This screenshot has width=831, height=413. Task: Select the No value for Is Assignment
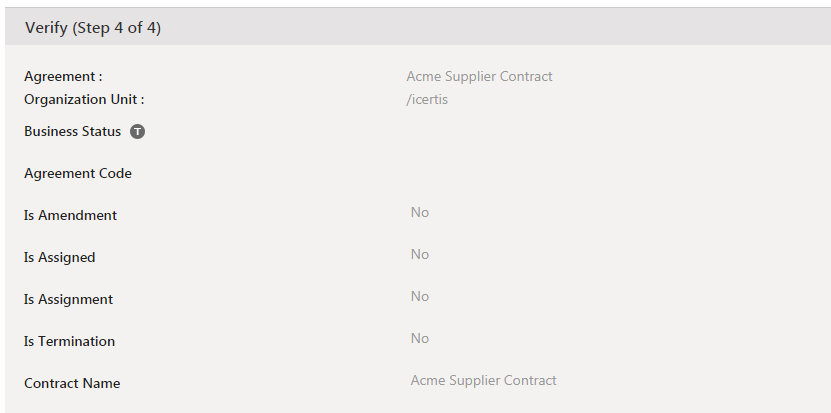click(x=419, y=296)
